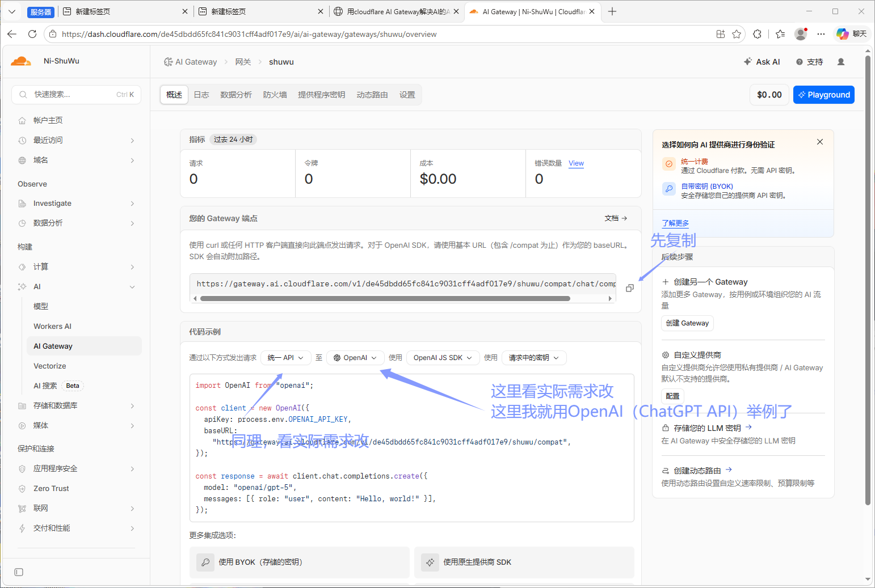The width and height of the screenshot is (875, 588).
Task: Open the favorites list icon
Action: pos(780,34)
